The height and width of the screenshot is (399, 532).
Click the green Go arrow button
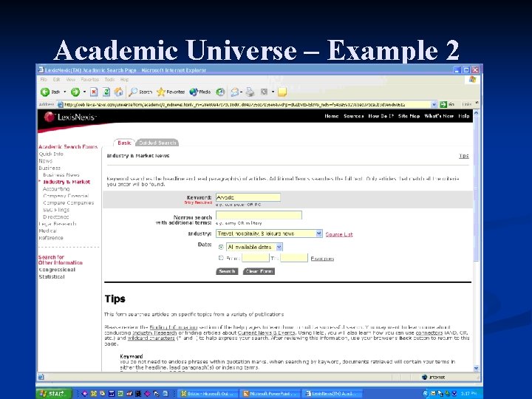coord(443,104)
